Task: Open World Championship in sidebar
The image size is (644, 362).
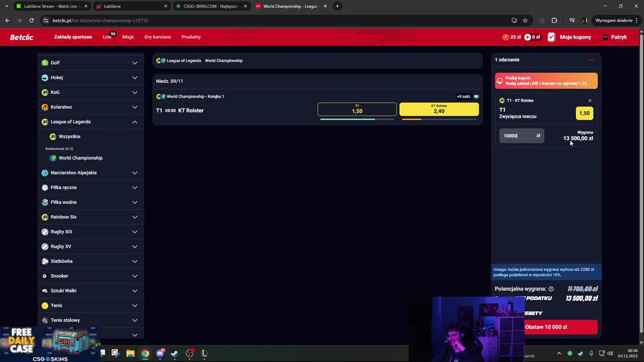Action: coord(80,158)
